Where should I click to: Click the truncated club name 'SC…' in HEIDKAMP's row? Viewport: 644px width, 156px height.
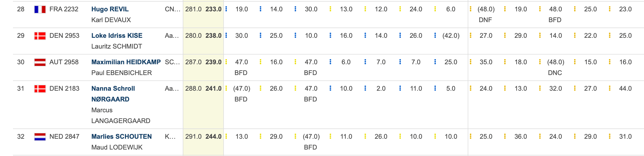pos(172,62)
